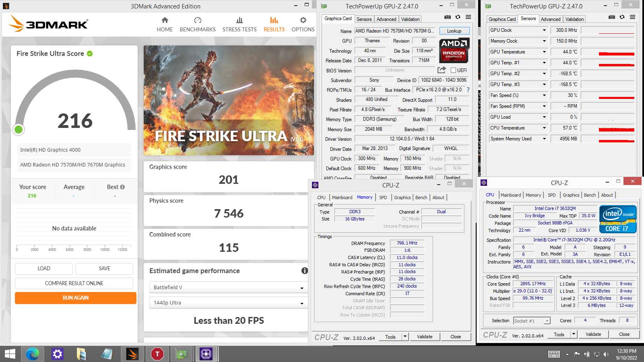The width and height of the screenshot is (644, 362).
Task: Click the DRAM Frequency value 798.1 MHz
Action: click(x=407, y=243)
